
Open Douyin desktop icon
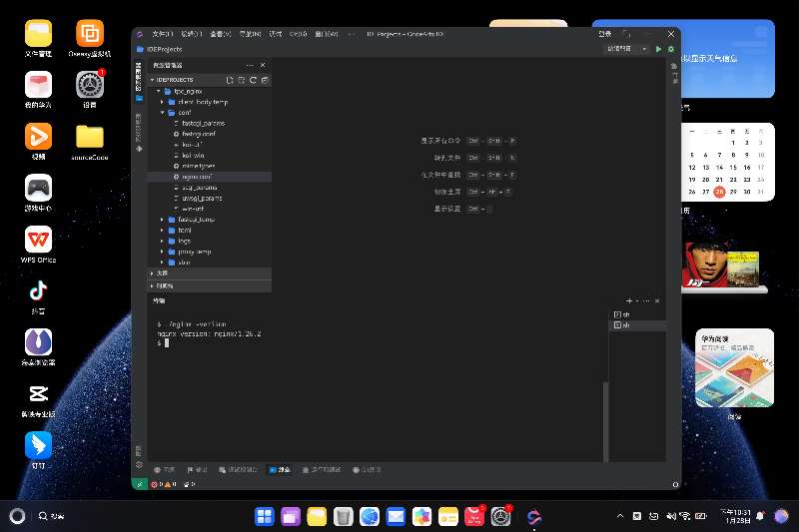coord(38,296)
